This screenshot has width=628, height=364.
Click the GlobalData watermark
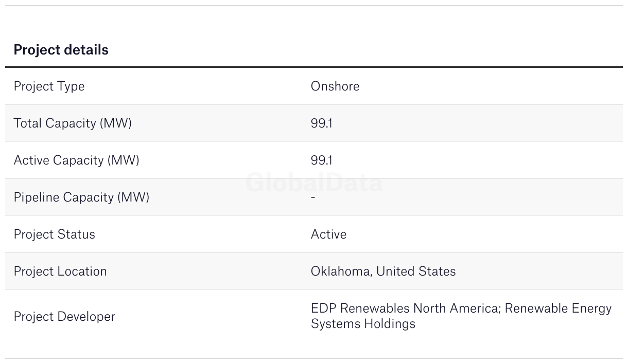[x=314, y=183]
